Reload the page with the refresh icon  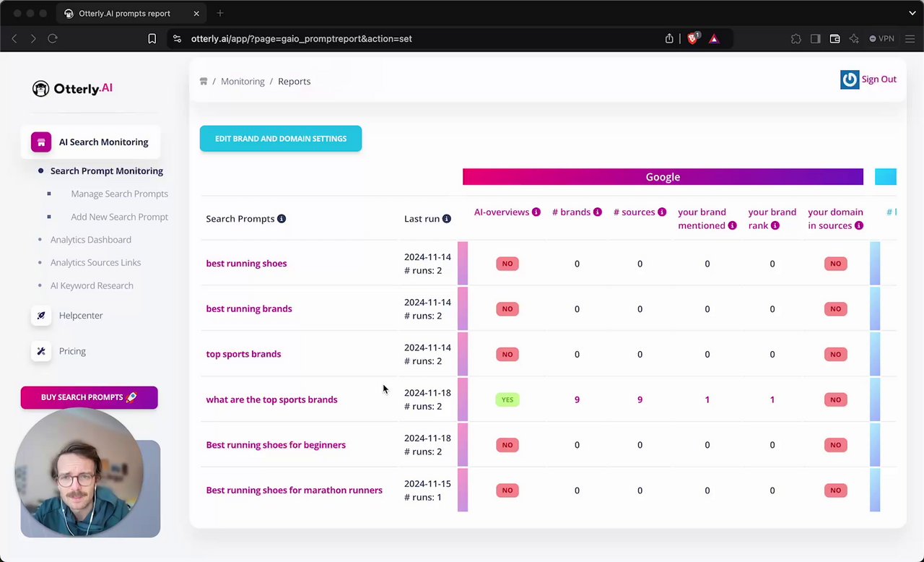(53, 39)
